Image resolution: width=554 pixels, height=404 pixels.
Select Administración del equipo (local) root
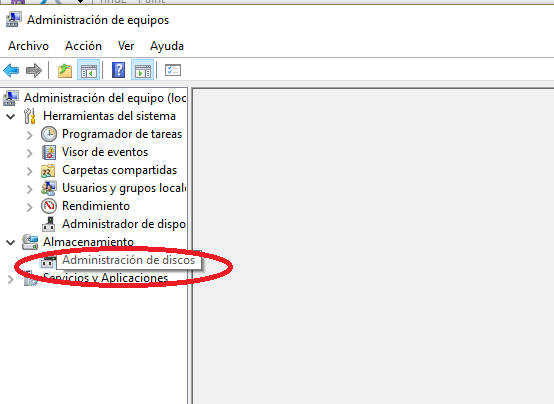(105, 98)
